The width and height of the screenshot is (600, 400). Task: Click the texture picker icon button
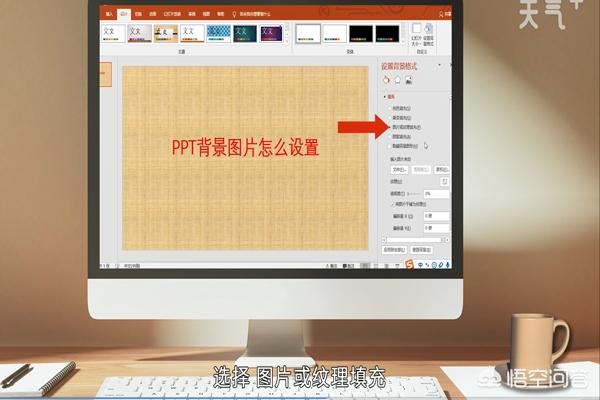click(442, 182)
